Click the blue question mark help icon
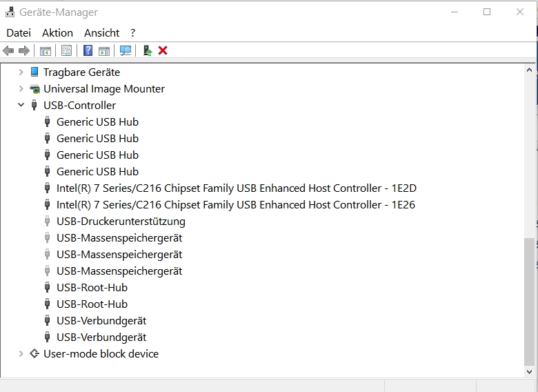This screenshot has height=392, width=538. click(88, 50)
